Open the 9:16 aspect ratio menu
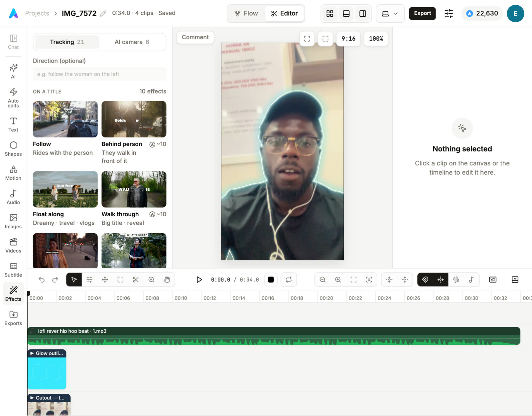The width and height of the screenshot is (532, 416). pos(348,39)
